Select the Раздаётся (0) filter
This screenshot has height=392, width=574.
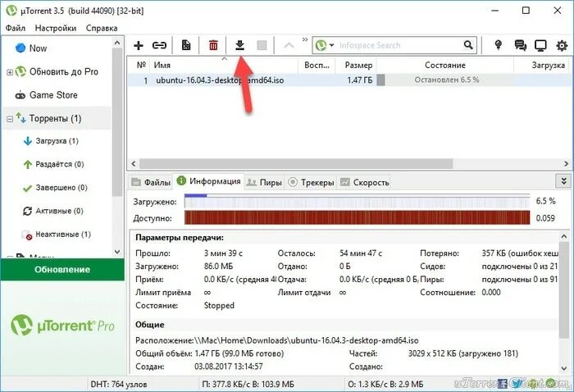point(60,164)
